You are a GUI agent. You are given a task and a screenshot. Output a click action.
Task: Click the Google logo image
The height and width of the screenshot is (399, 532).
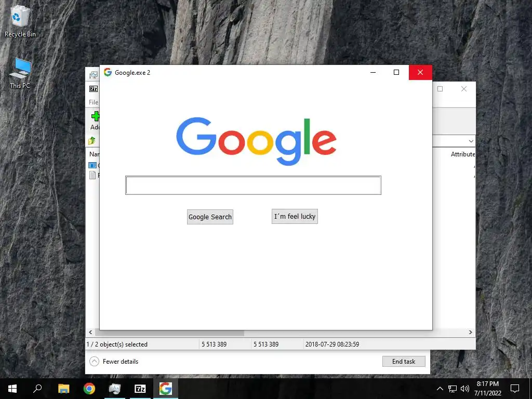[256, 141]
